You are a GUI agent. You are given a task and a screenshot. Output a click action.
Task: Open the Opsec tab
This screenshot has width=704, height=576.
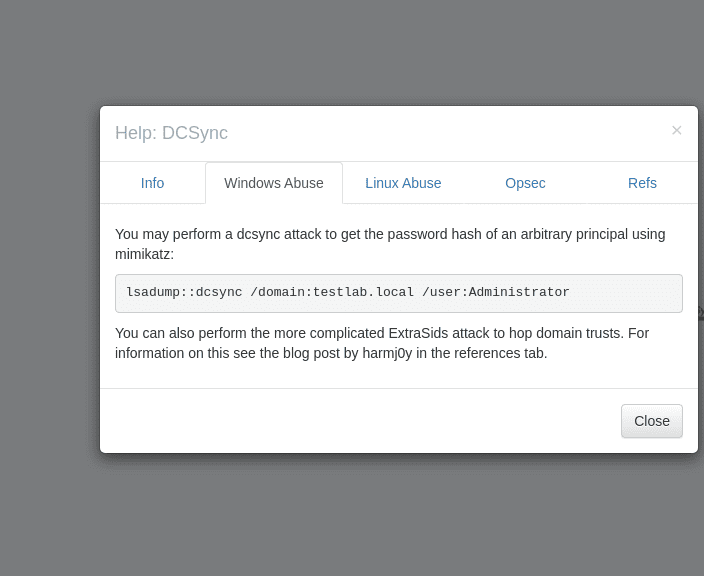point(525,183)
